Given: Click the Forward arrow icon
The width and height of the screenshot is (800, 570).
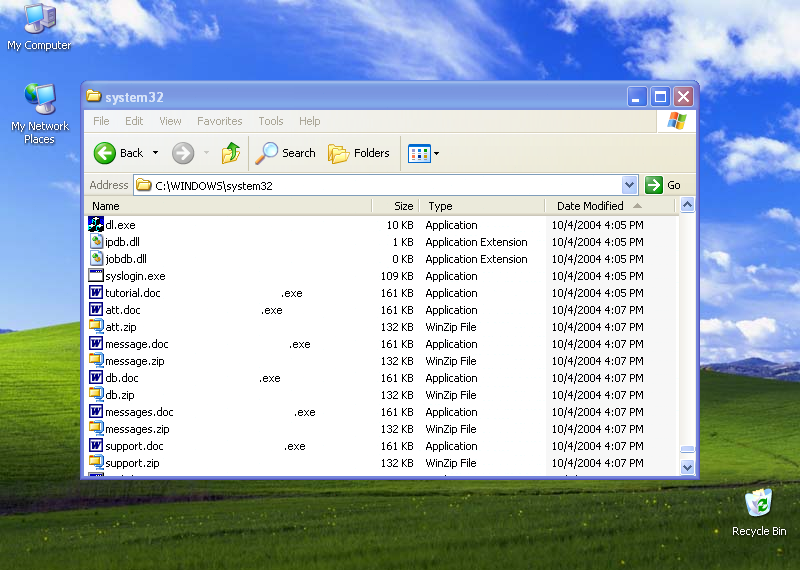Looking at the screenshot, I should click(x=183, y=153).
